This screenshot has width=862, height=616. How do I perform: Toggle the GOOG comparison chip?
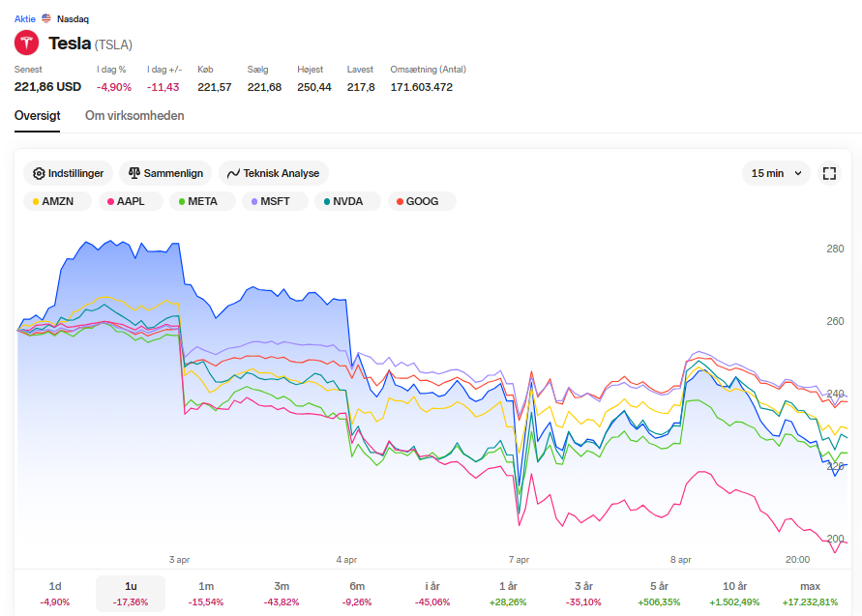[422, 201]
